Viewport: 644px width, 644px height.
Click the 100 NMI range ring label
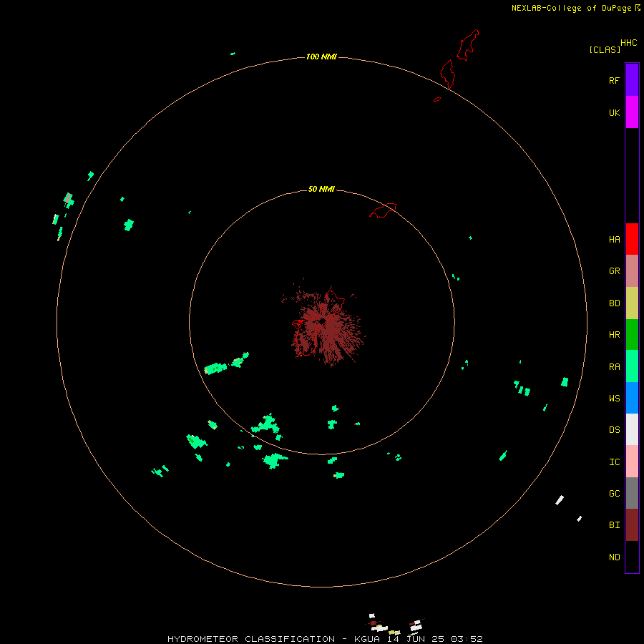[x=321, y=57]
